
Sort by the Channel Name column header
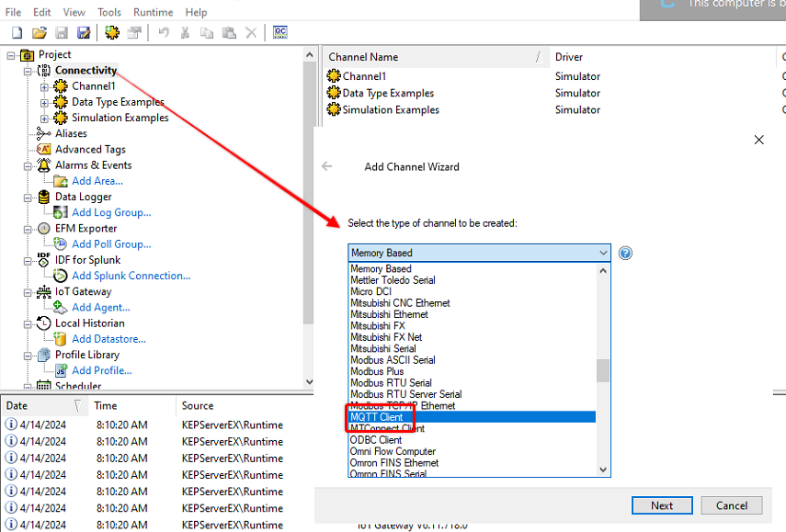(x=436, y=57)
